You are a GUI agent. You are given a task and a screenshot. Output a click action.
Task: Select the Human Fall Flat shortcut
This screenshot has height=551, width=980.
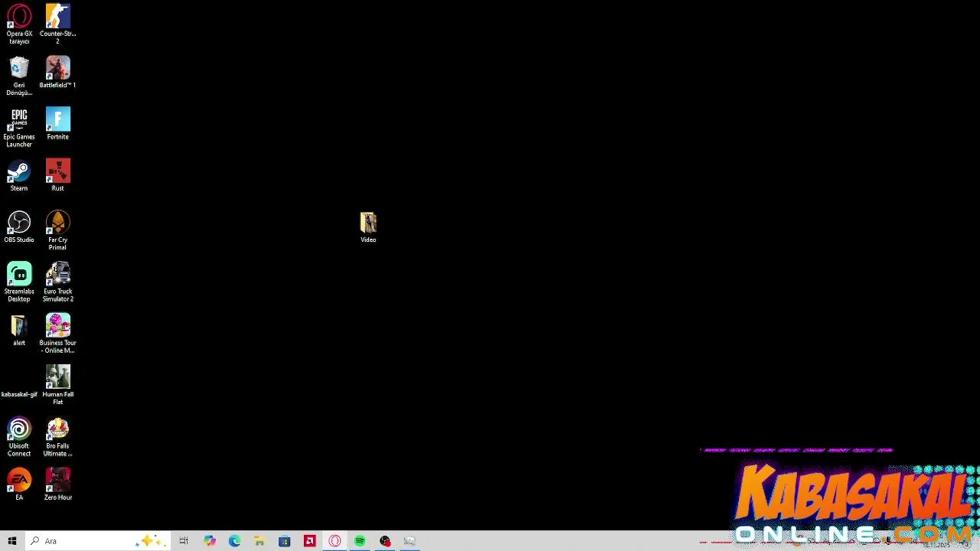point(57,385)
